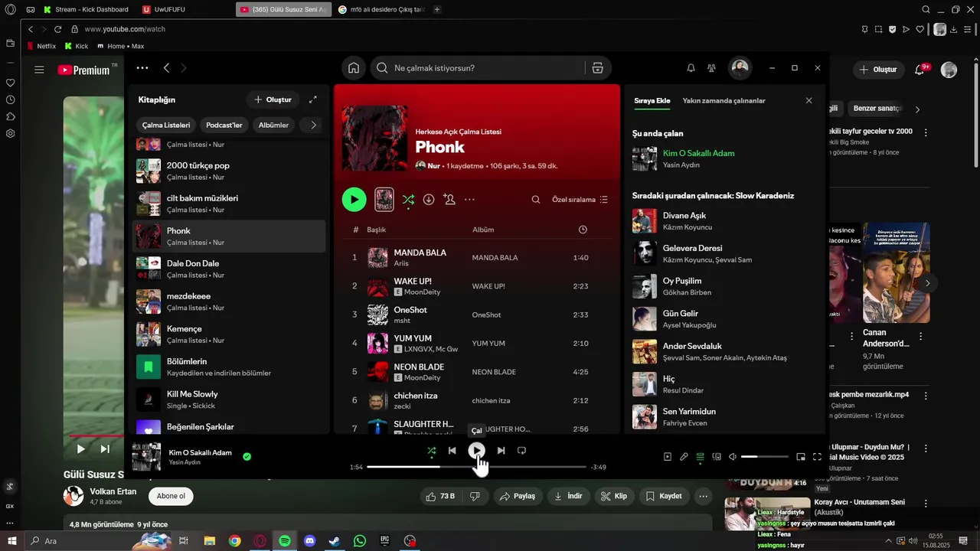The width and height of the screenshot is (980, 551).
Task: Select the Sıraya Ekle tab
Action: (652, 101)
